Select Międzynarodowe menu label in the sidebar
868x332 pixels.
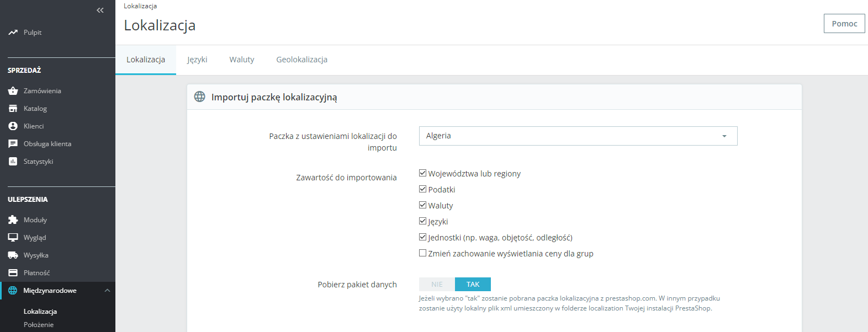pos(50,291)
